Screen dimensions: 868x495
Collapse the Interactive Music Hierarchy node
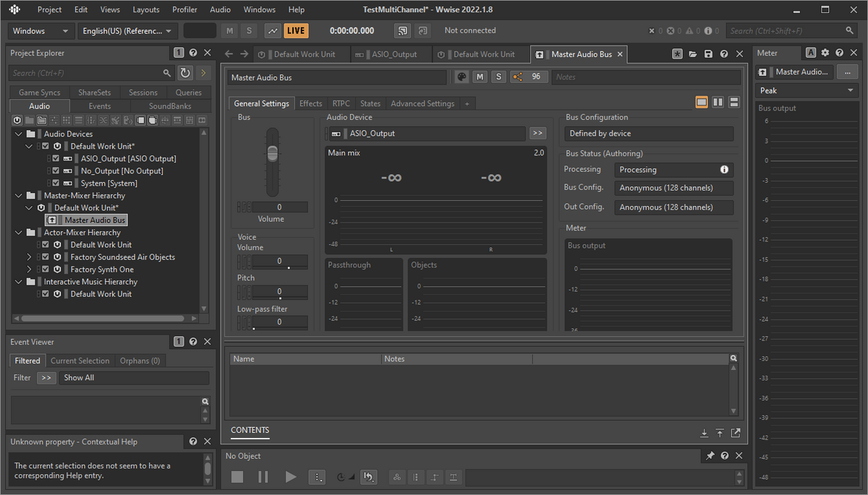pos(17,282)
